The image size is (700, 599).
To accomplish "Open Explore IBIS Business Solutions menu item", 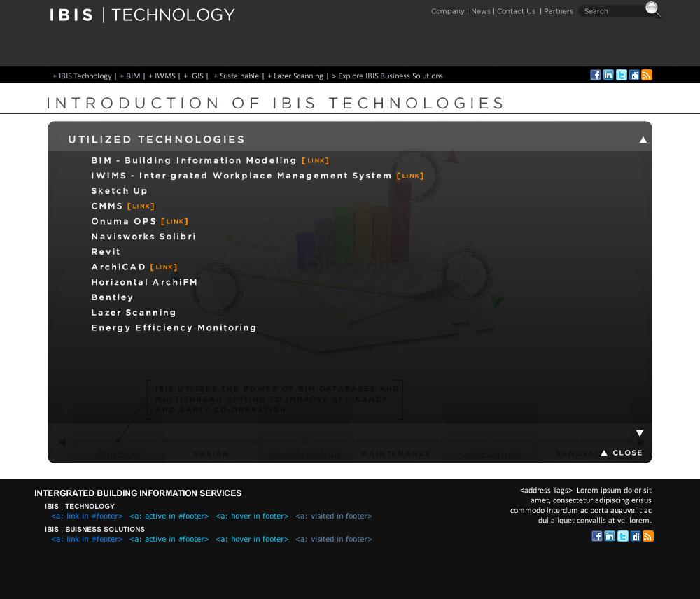I will click(x=387, y=76).
